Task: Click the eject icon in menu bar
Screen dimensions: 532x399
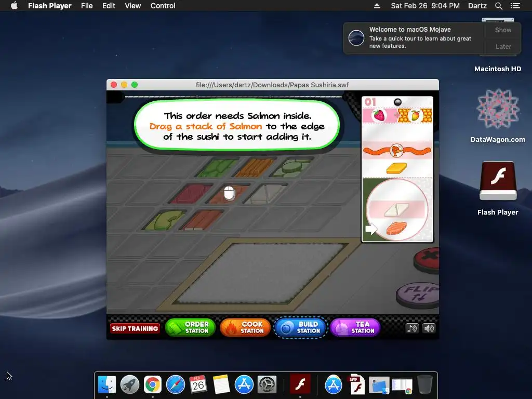Action: (x=377, y=6)
